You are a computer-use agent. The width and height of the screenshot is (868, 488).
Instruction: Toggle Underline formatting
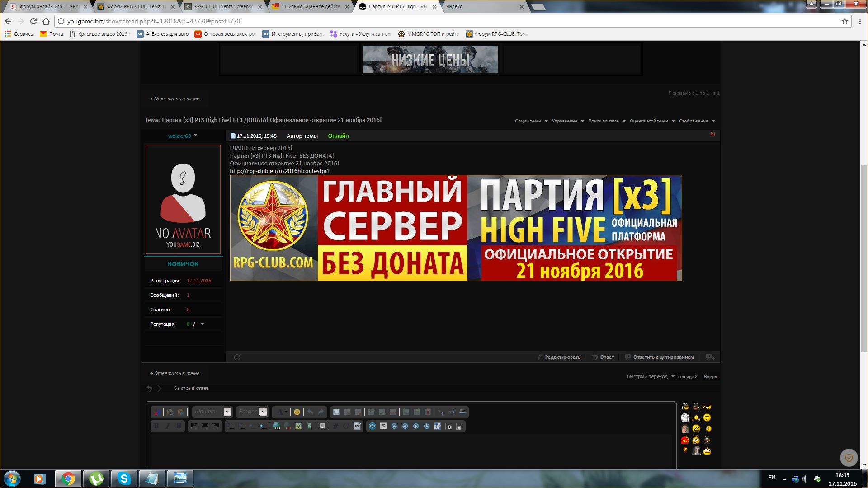point(179,426)
